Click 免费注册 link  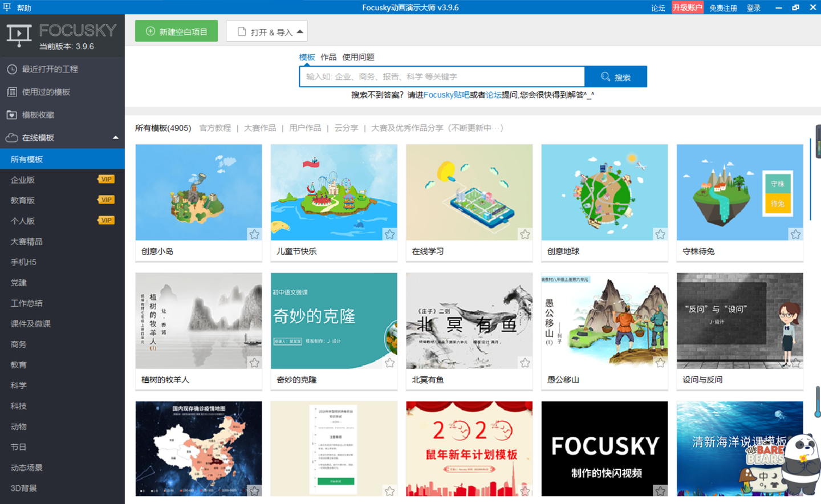pyautogui.click(x=723, y=8)
